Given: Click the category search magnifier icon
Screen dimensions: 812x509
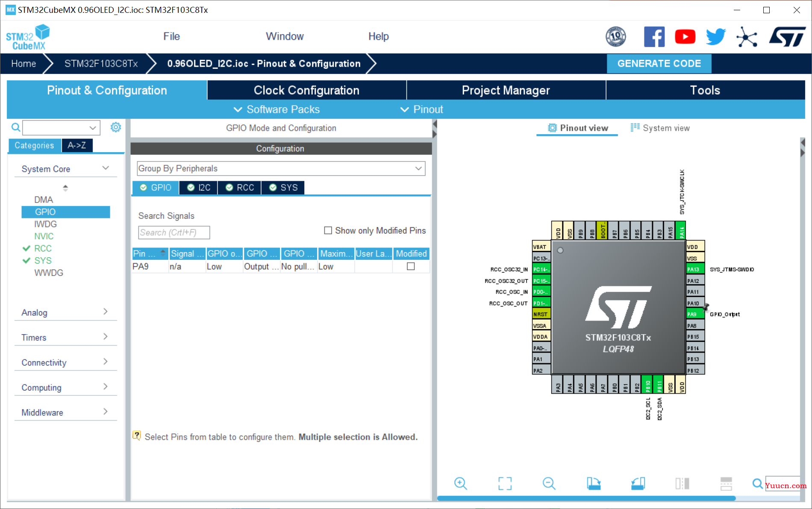Looking at the screenshot, I should [16, 127].
